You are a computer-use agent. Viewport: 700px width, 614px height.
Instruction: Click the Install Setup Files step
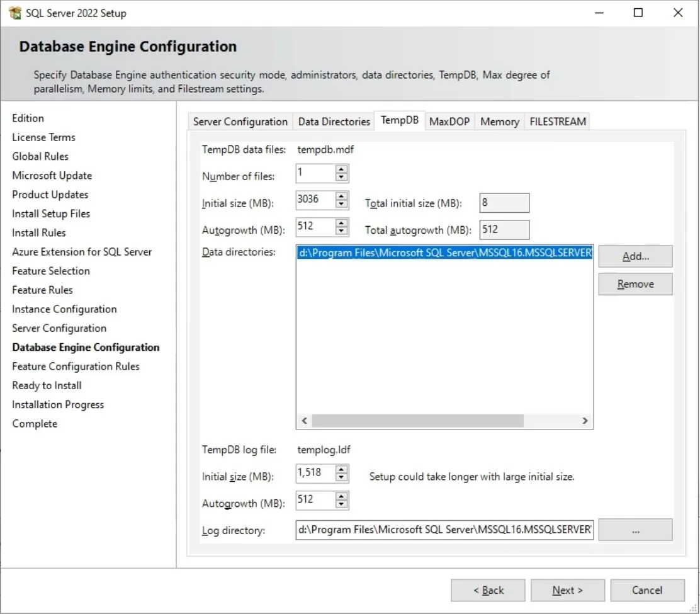tap(51, 214)
